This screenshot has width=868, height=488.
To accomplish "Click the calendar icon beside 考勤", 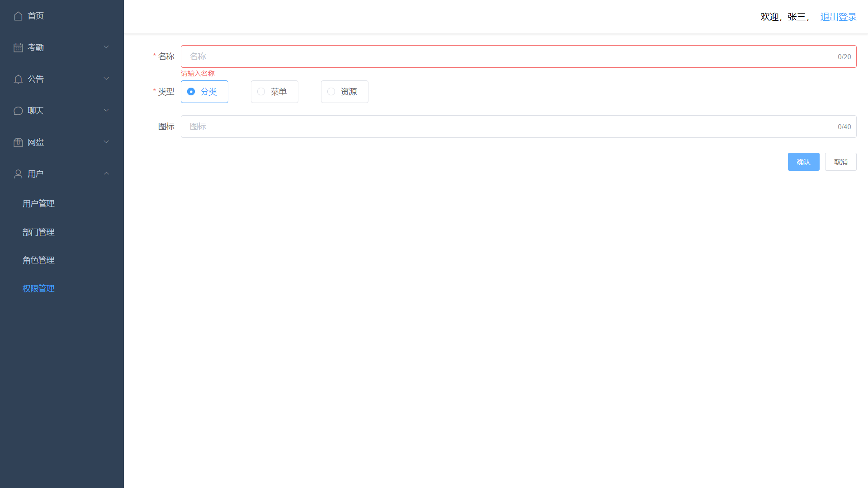I will point(18,47).
